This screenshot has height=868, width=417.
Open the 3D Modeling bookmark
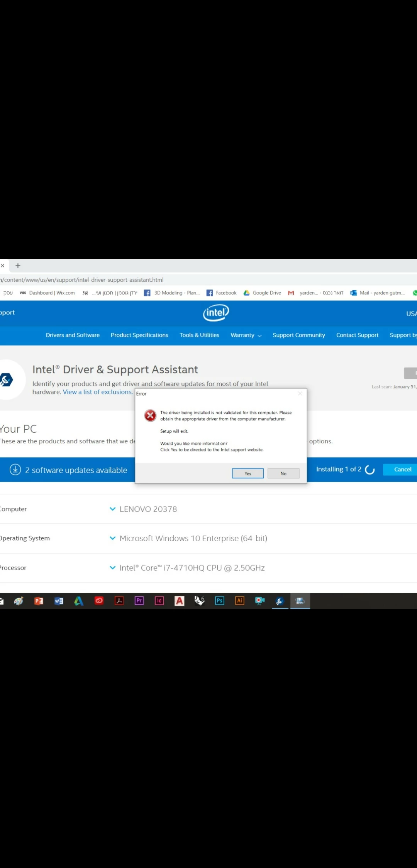click(172, 293)
